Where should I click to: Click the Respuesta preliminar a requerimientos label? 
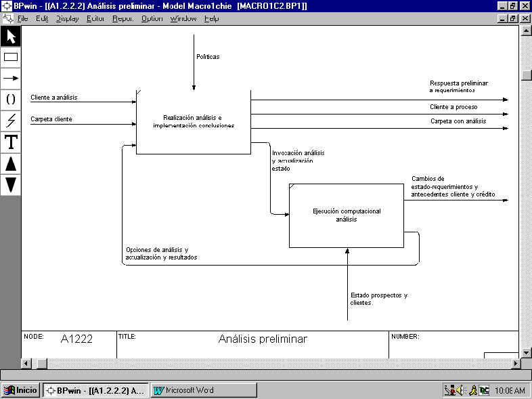click(459, 87)
